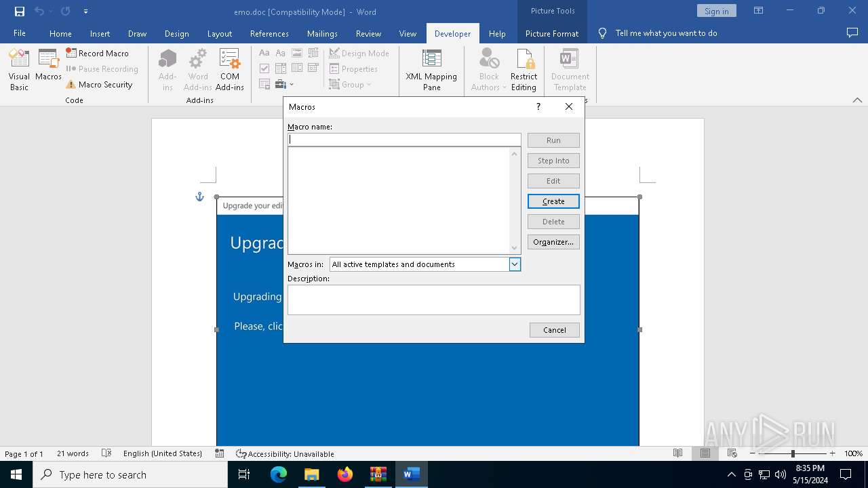Open the Add-ins store button
Viewport: 868px width, 488px height.
(x=167, y=70)
